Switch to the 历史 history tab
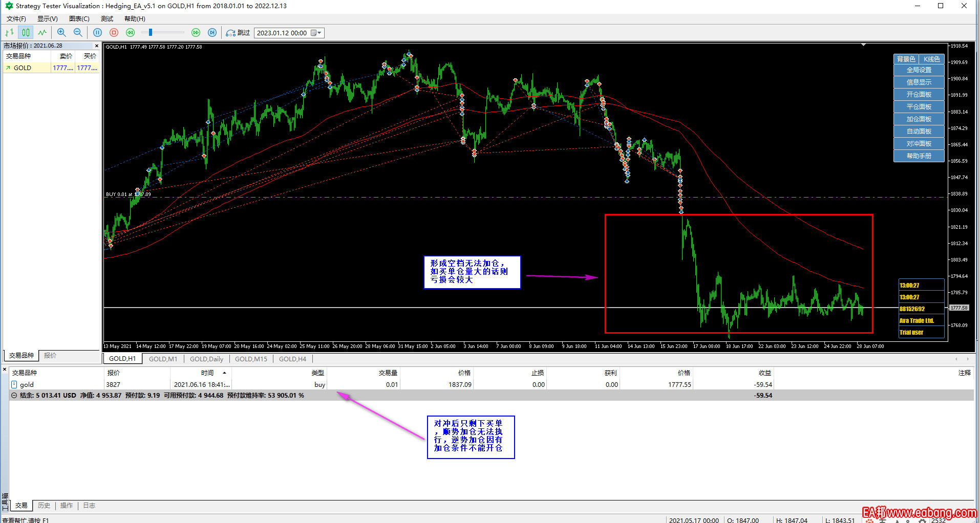The image size is (980, 523). coord(44,506)
